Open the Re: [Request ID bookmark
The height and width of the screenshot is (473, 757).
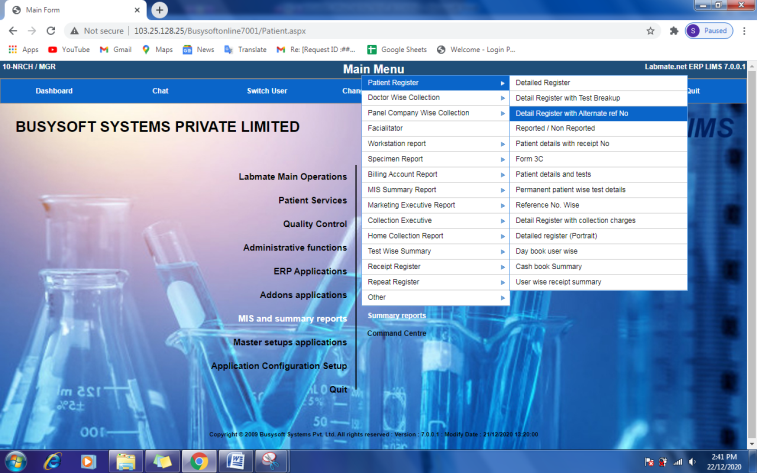tap(316, 49)
